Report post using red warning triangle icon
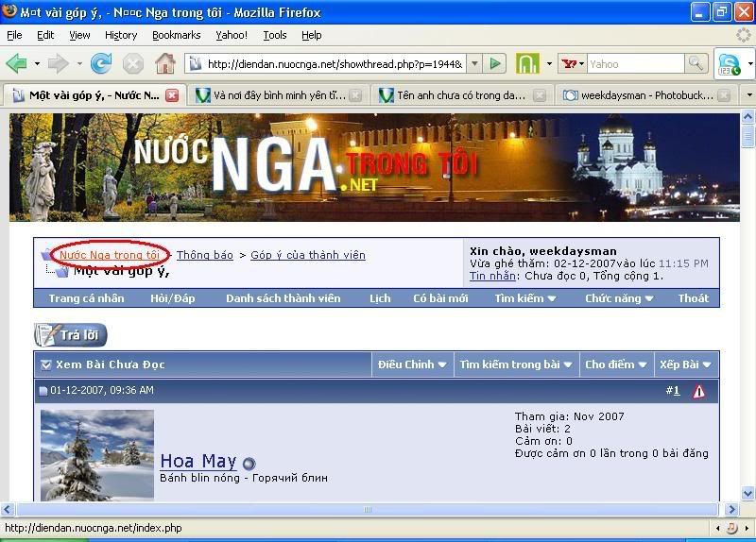 [698, 391]
